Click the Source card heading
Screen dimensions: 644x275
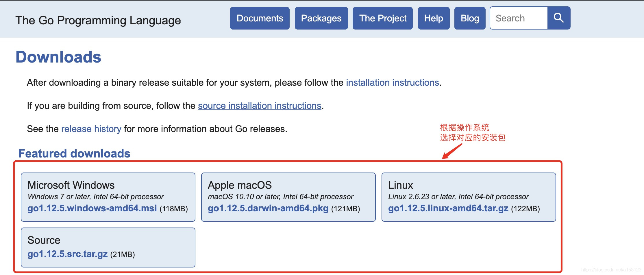(44, 240)
